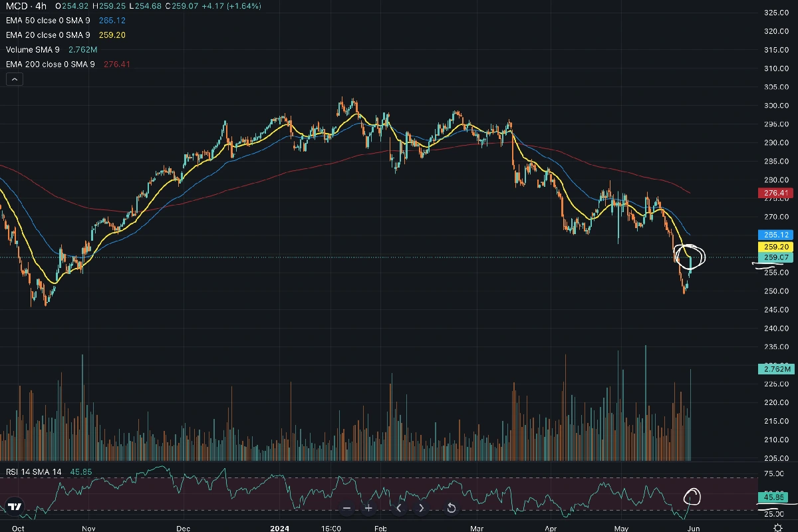Select the EMA 20 indicator legend
798x532 pixels.
pyautogui.click(x=47, y=35)
